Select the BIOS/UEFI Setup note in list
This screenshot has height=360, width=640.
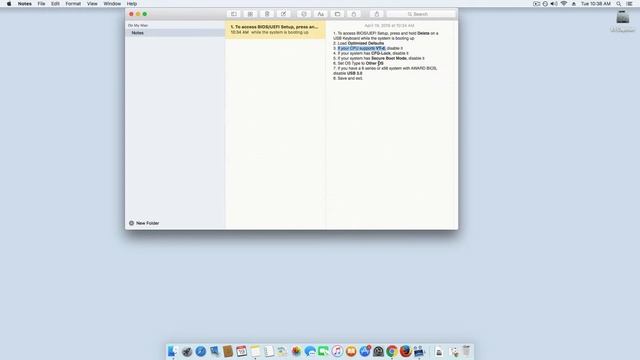point(276,29)
